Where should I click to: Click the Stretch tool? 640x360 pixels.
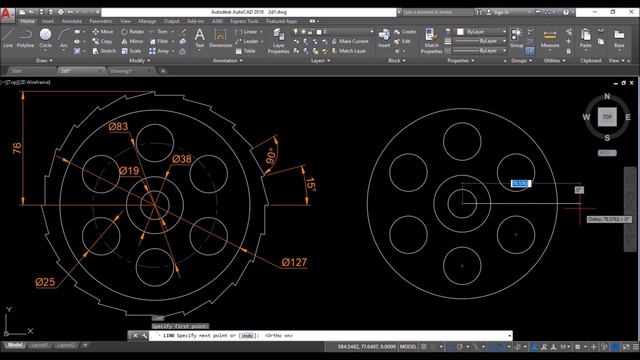104,51
